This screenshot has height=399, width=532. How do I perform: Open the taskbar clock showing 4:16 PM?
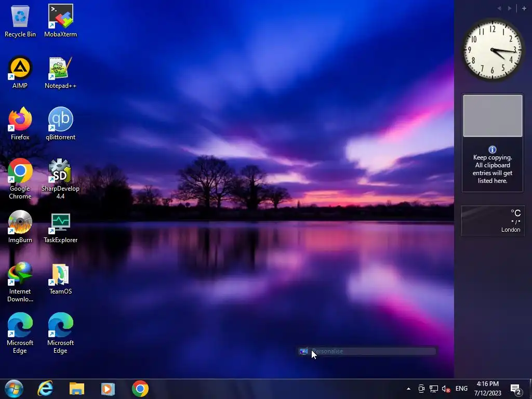tap(487, 389)
